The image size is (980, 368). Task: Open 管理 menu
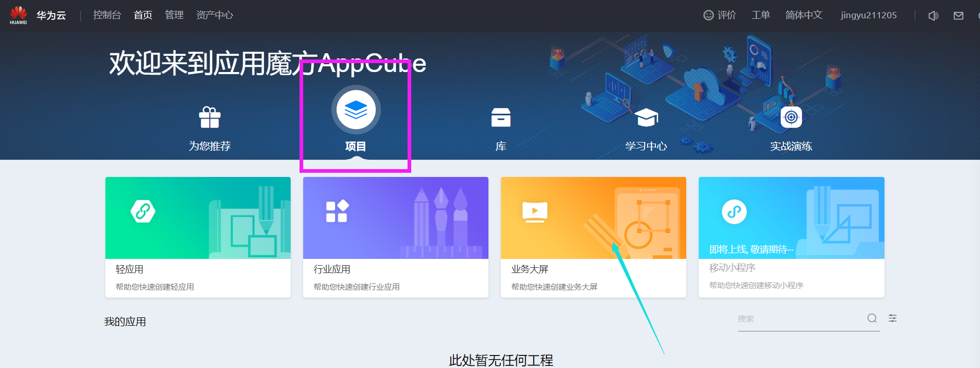(x=174, y=15)
